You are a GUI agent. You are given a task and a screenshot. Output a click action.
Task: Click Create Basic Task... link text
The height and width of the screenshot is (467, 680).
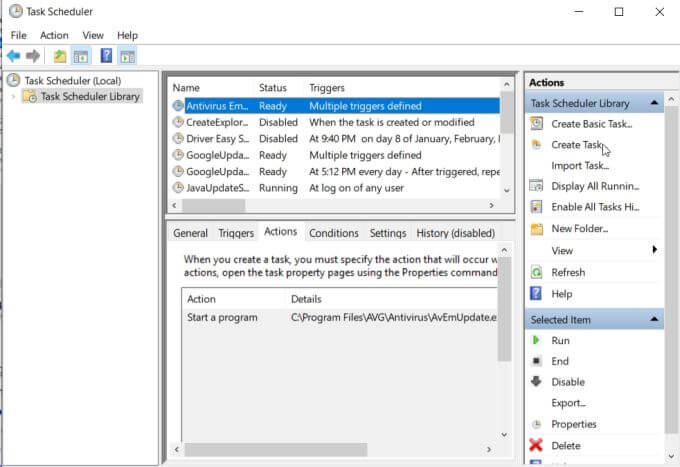click(592, 124)
